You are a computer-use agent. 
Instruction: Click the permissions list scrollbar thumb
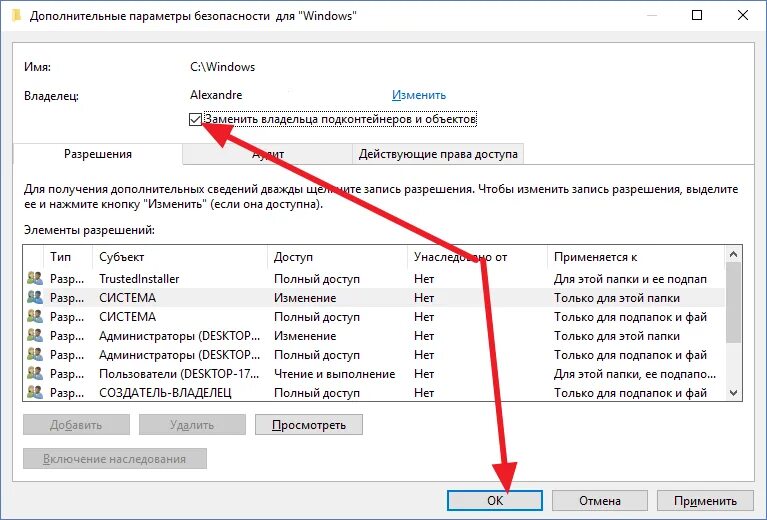[733, 302]
